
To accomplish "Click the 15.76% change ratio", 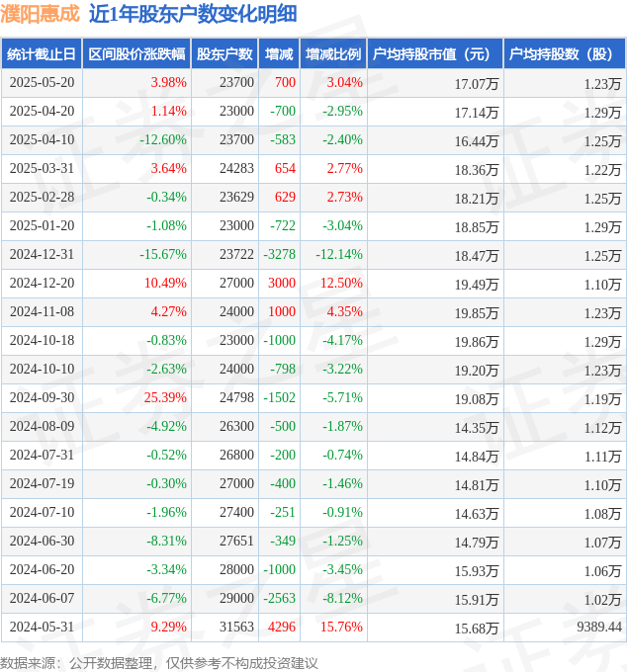I will 341,627.
